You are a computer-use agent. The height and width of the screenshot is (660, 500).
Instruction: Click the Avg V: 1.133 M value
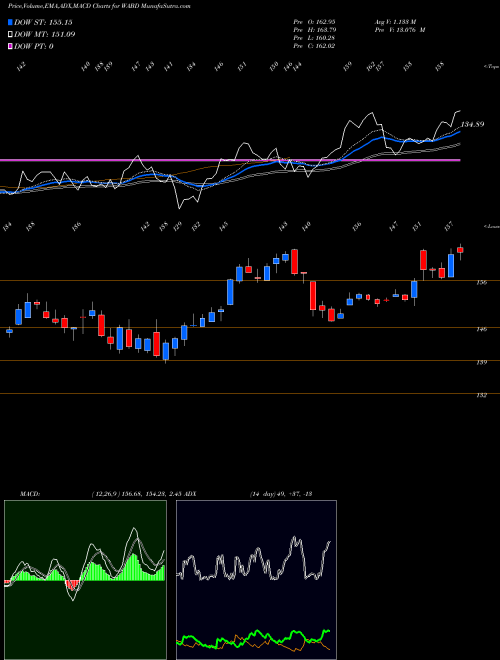click(x=395, y=21)
